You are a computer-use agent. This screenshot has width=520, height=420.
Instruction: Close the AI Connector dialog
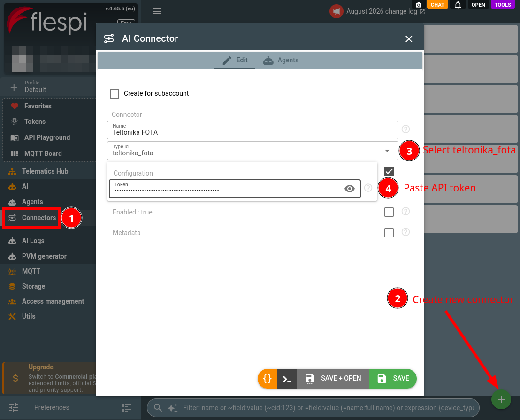[x=409, y=39]
